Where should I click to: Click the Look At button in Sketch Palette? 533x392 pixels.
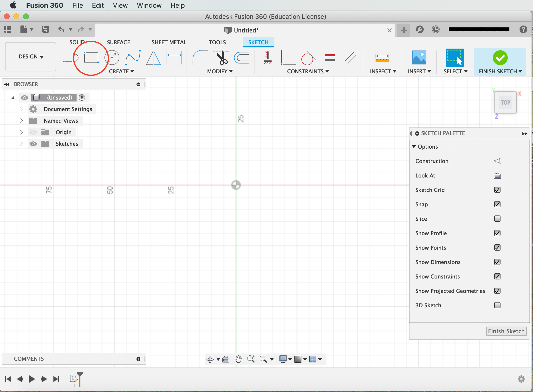[497, 175]
